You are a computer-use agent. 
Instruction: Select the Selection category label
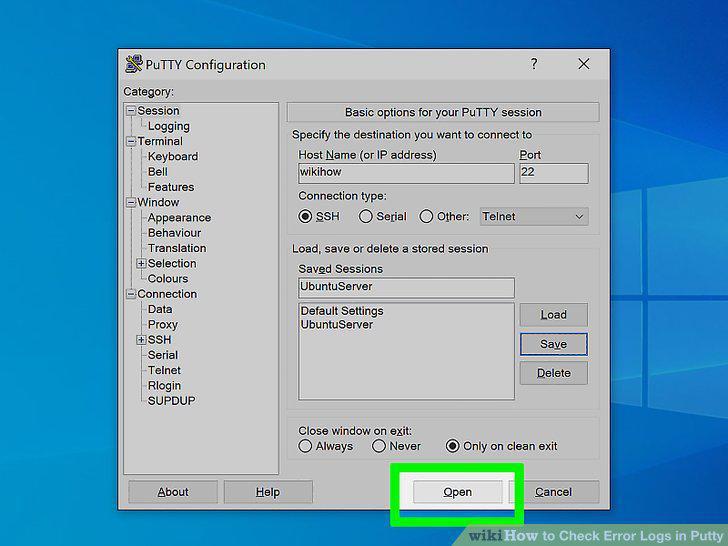coord(172,263)
